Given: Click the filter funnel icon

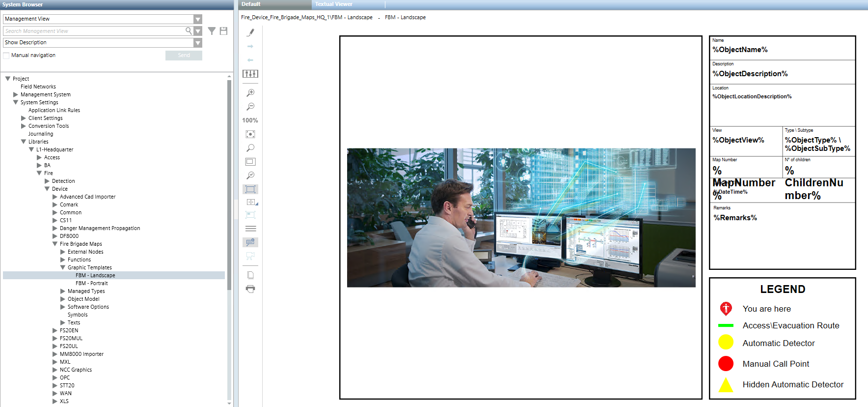Looking at the screenshot, I should [212, 31].
